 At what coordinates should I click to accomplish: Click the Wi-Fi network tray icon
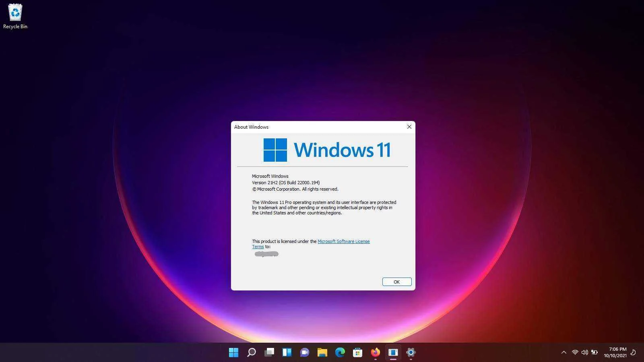point(575,352)
